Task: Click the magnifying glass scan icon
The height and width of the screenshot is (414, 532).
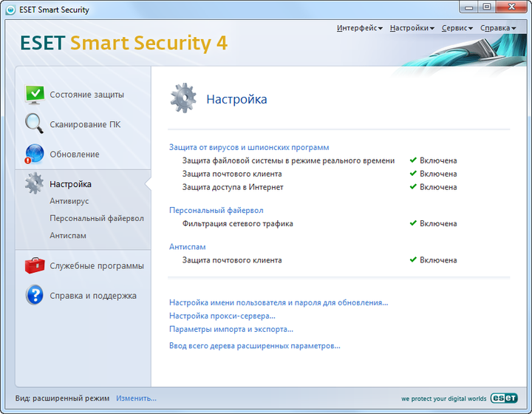Action: point(34,123)
